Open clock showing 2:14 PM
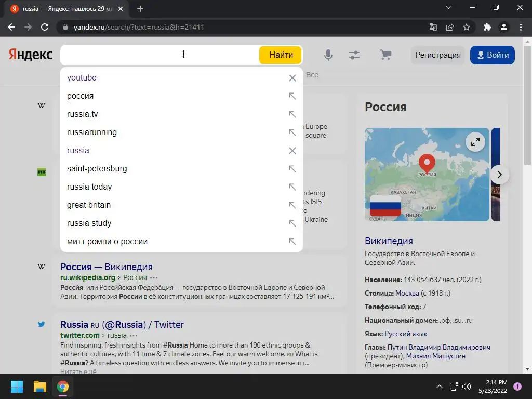532x399 pixels. click(x=493, y=387)
